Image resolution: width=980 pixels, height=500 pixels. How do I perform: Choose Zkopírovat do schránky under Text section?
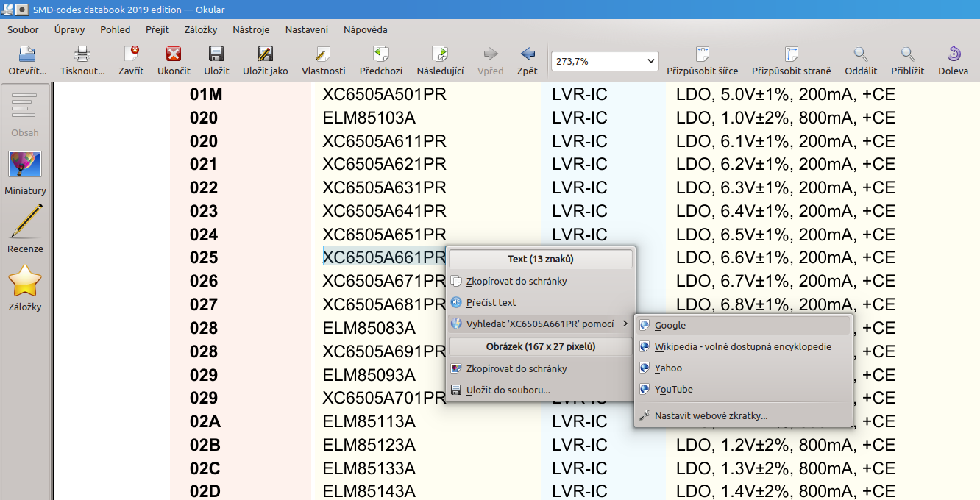(516, 281)
